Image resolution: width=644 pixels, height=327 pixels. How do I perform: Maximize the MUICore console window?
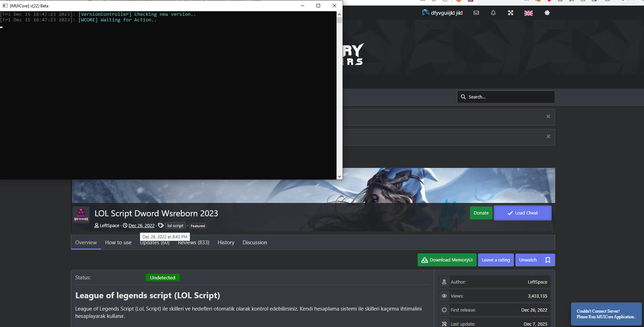(318, 6)
